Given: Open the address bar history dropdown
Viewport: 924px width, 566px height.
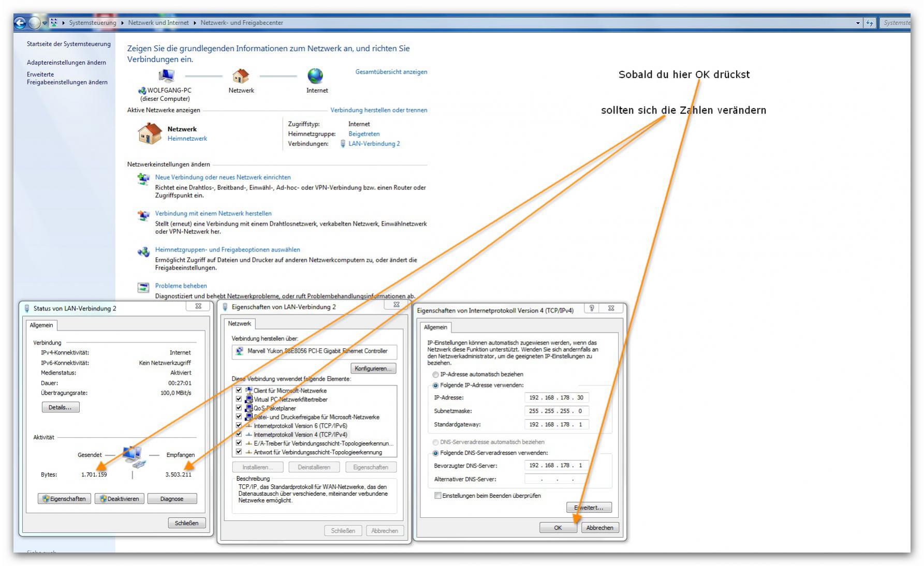Looking at the screenshot, I should pos(858,23).
